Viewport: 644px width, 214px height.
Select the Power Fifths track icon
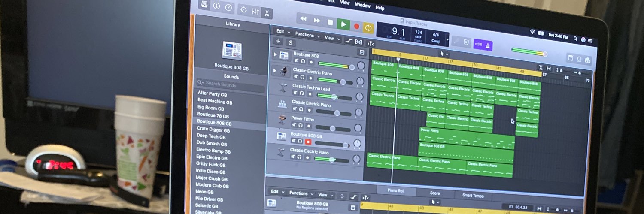tap(282, 120)
